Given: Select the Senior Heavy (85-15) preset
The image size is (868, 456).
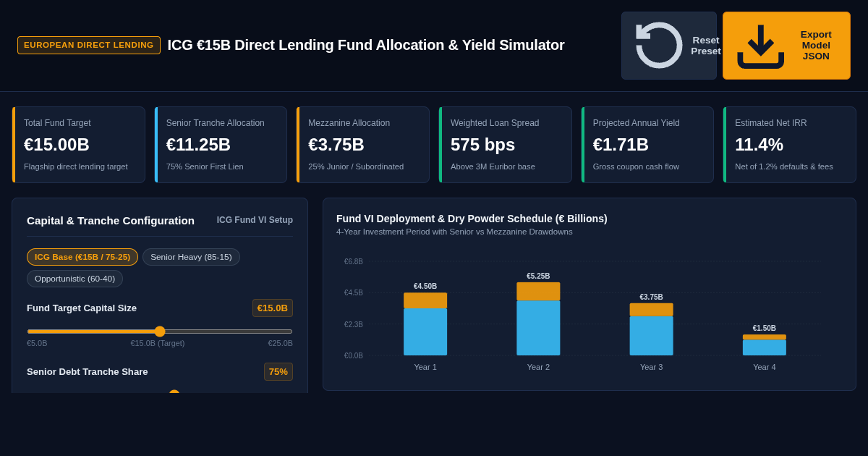Looking at the screenshot, I should (191, 257).
